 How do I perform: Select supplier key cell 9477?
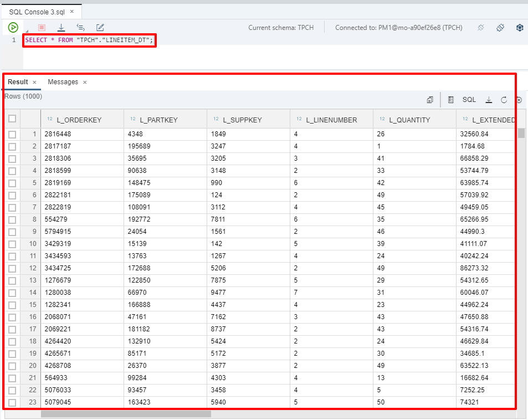pyautogui.click(x=249, y=293)
